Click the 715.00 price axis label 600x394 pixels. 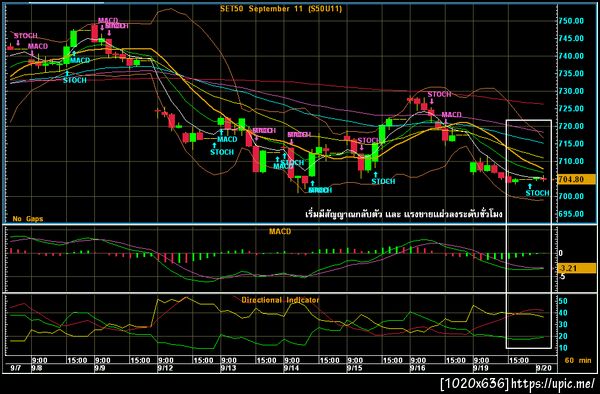[571, 144]
